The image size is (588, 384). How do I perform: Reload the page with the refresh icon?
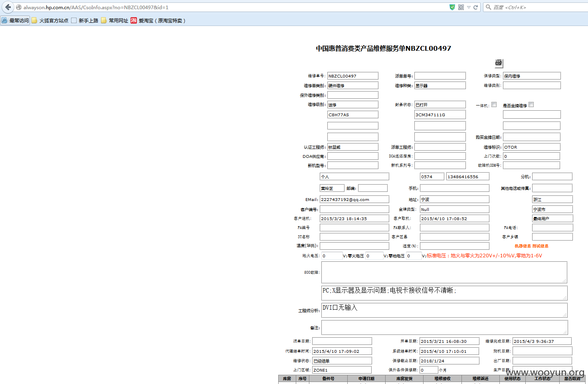[x=475, y=7]
